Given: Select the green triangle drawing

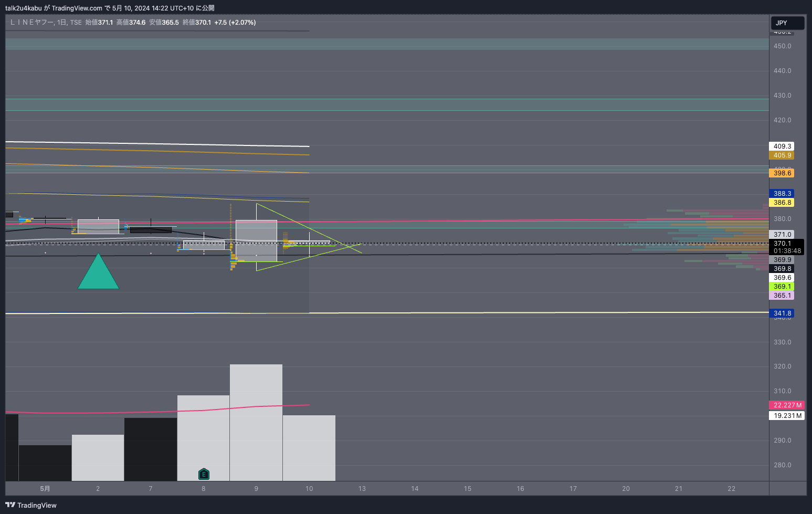Looking at the screenshot, I should pos(98,271).
